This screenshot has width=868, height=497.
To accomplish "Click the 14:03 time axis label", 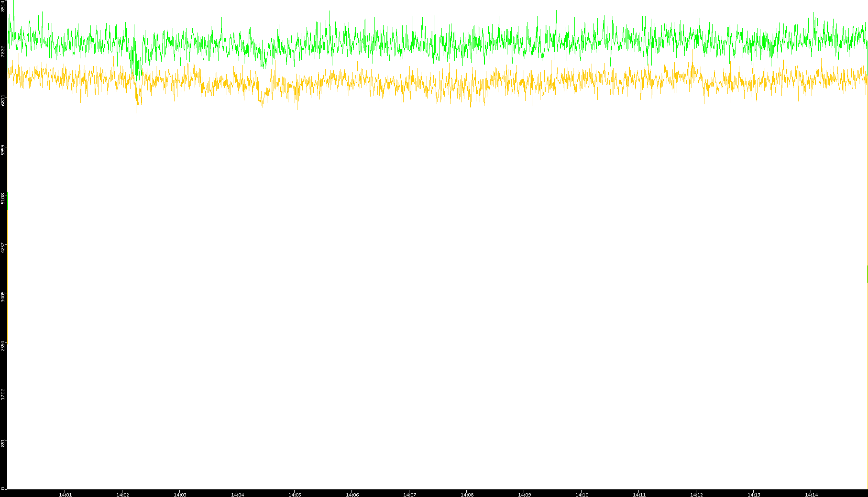I will (180, 494).
